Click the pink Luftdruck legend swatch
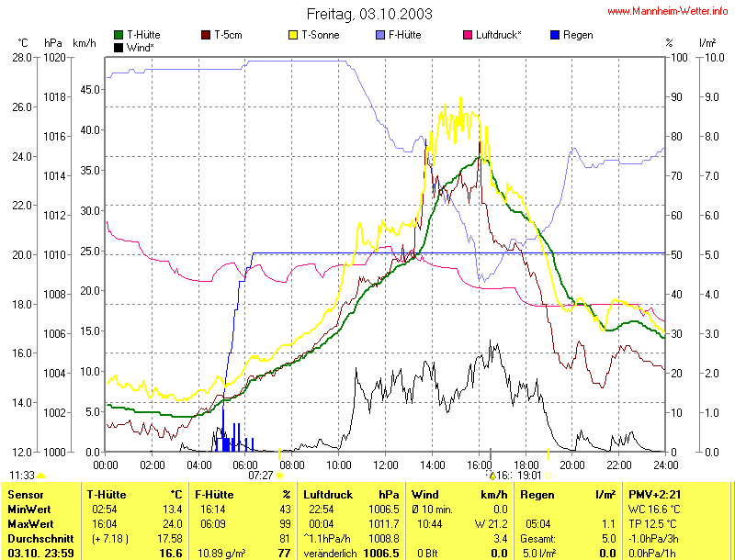Image resolution: width=735 pixels, height=560 pixels. pyautogui.click(x=469, y=35)
